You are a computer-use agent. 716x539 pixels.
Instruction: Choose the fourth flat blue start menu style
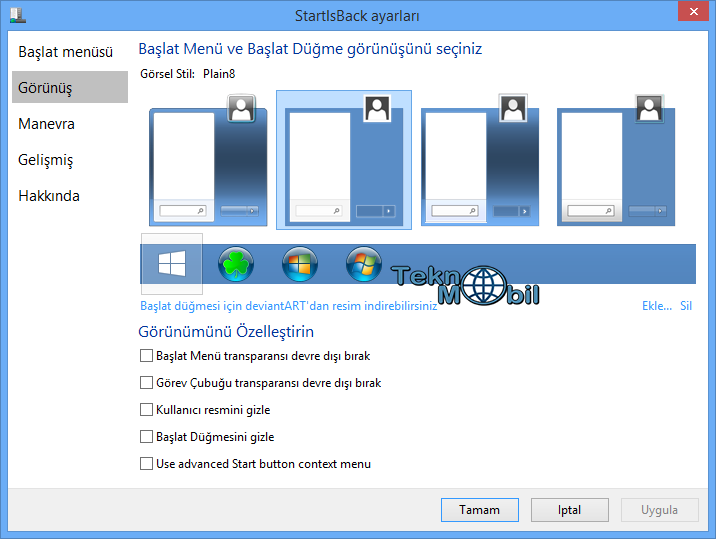tap(616, 160)
